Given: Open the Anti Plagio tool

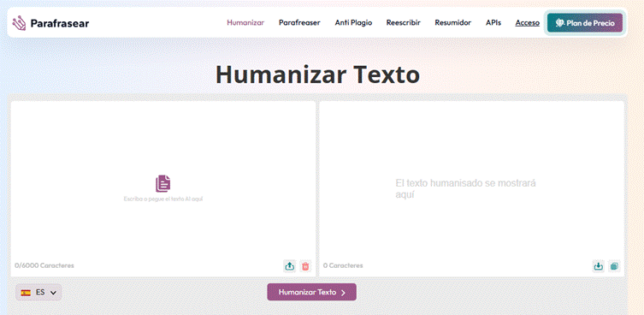Looking at the screenshot, I should (353, 22).
